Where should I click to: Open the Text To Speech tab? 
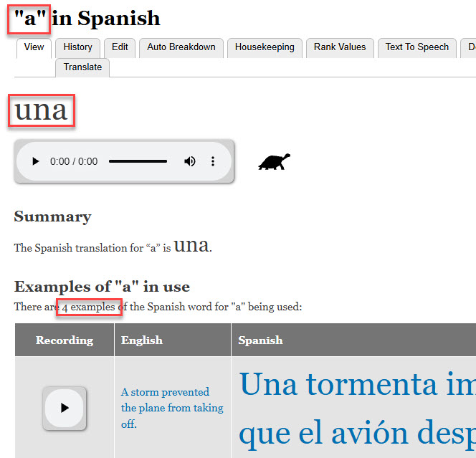click(x=416, y=47)
